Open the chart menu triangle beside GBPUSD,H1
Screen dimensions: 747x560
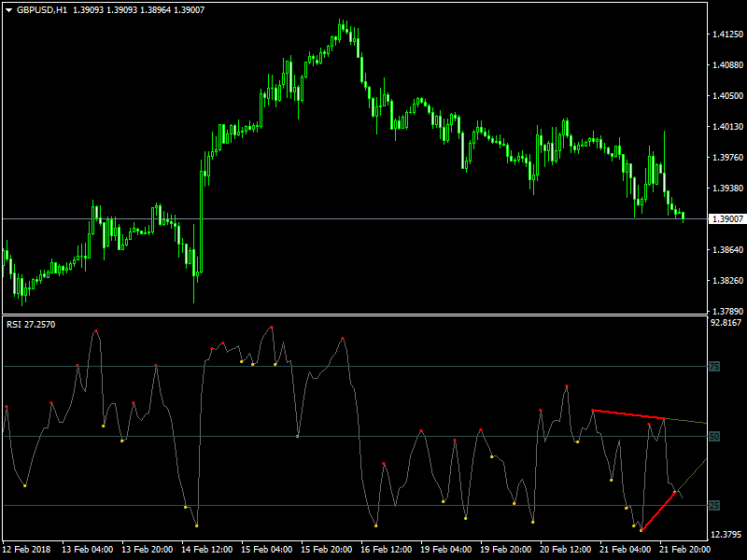pos(8,9)
